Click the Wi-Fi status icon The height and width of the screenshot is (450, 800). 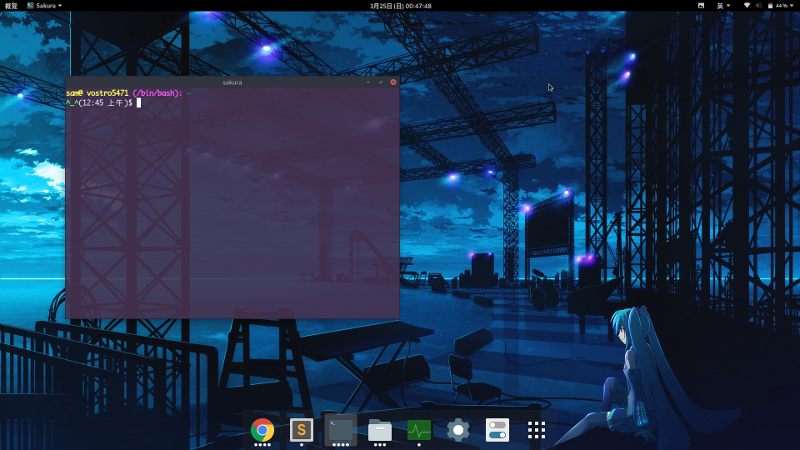tap(746, 6)
